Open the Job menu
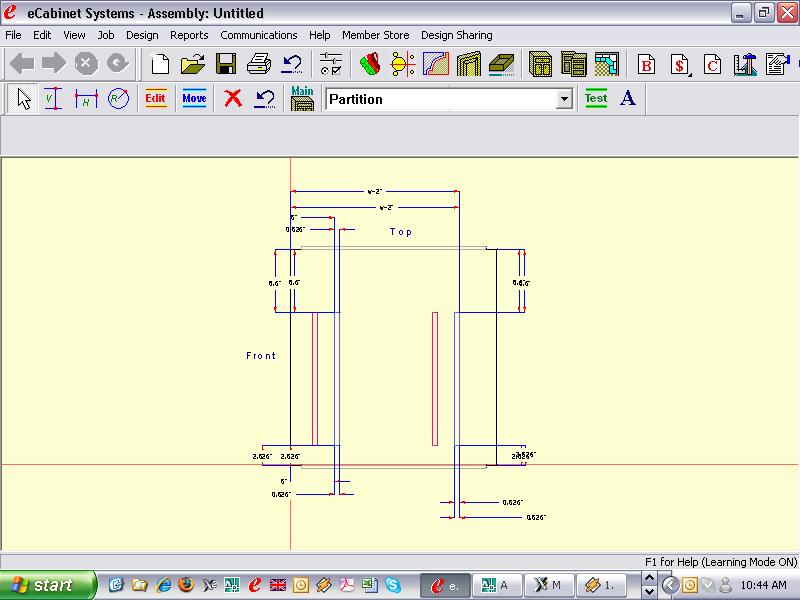This screenshot has height=600, width=800. (106, 35)
